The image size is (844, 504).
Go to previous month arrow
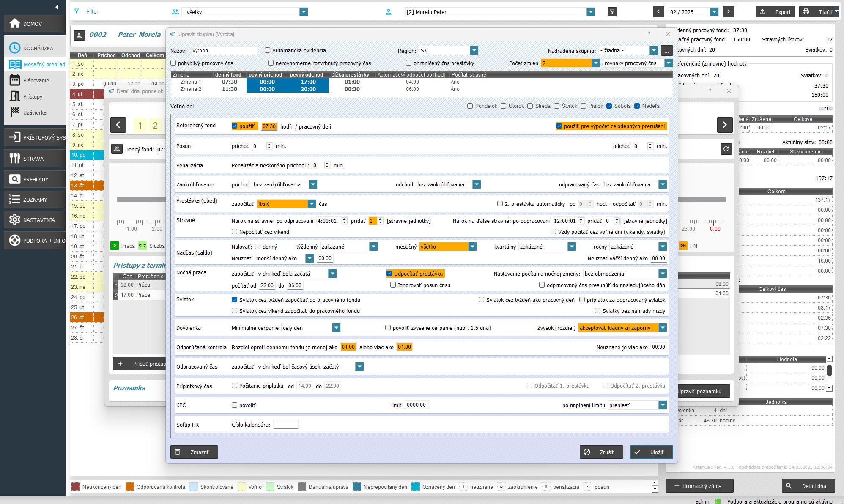tap(658, 12)
